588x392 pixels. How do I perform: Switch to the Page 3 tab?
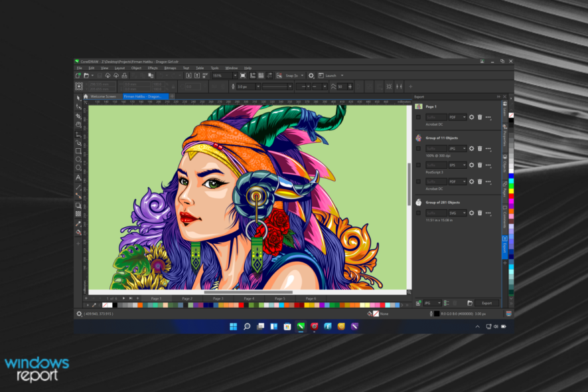coord(218,298)
